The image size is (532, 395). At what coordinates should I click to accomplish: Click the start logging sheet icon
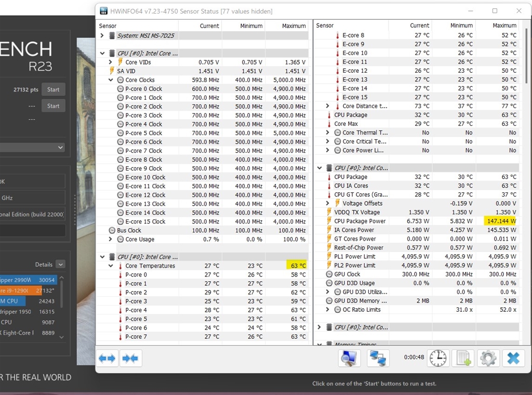click(x=463, y=358)
